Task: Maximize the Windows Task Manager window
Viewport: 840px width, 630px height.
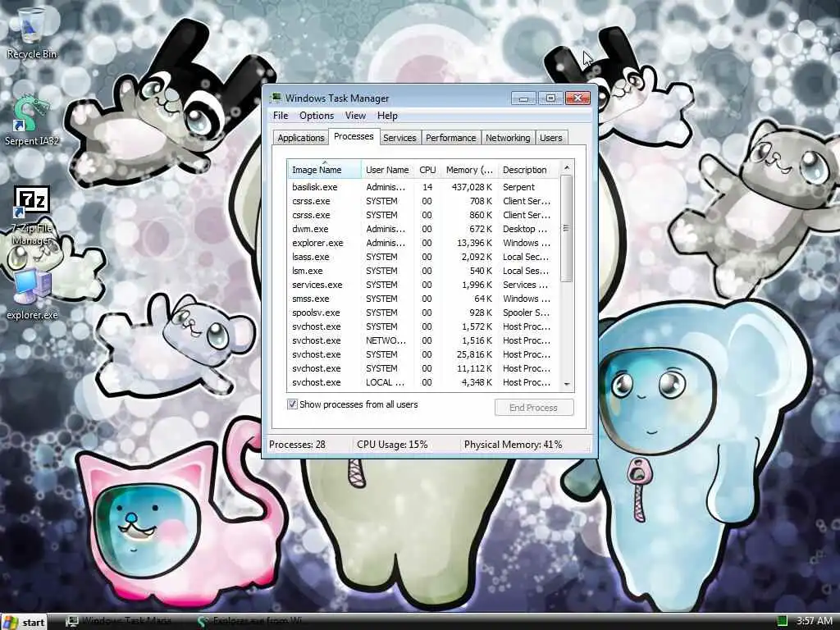Action: [550, 98]
